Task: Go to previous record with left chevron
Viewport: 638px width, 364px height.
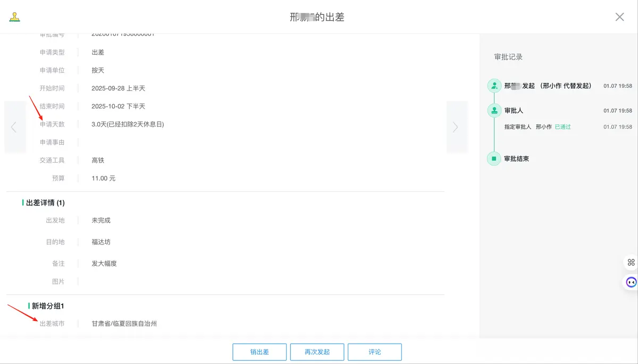Action: [x=14, y=127]
